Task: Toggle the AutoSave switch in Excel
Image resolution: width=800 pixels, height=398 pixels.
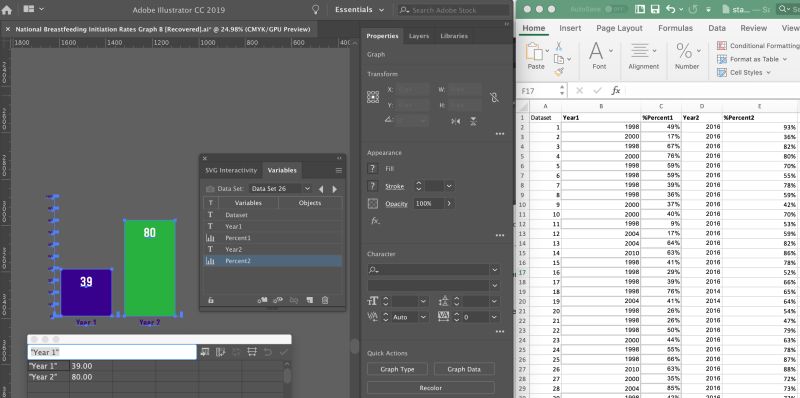Action: [x=615, y=9]
